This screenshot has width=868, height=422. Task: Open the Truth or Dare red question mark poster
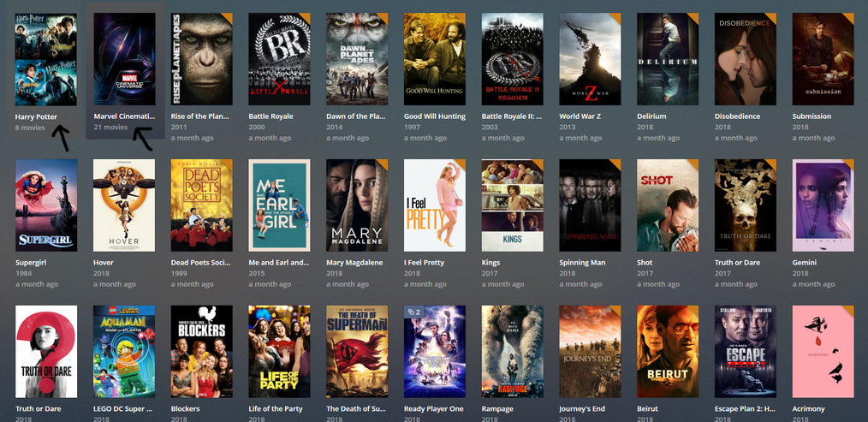tap(46, 352)
